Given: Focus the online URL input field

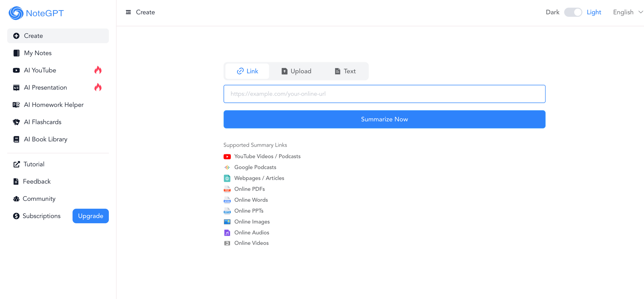Looking at the screenshot, I should 384,94.
